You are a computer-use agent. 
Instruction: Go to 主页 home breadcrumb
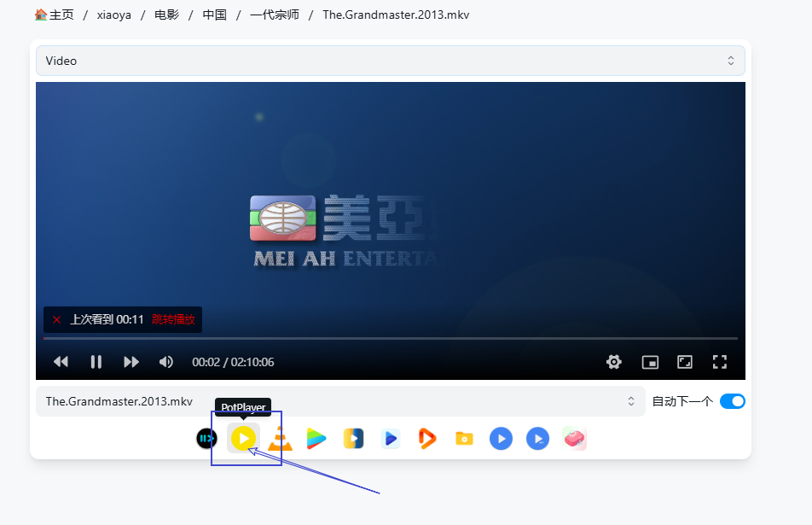(x=55, y=15)
